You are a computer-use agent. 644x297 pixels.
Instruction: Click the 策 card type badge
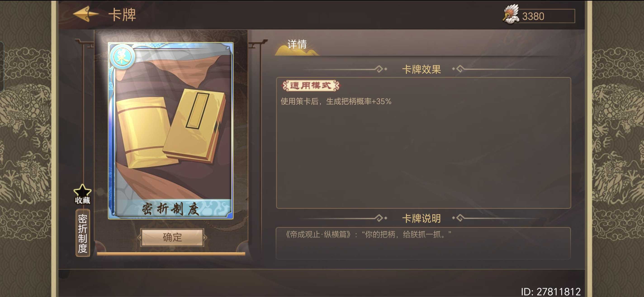tap(123, 57)
